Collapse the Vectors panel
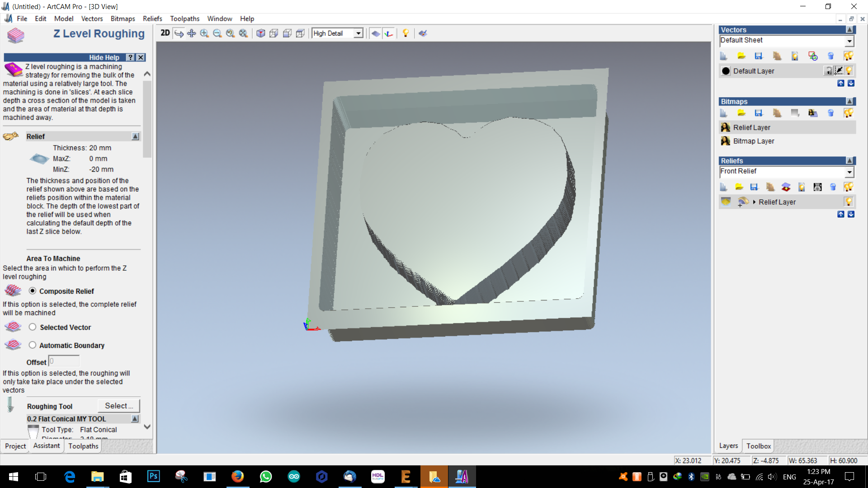868x488 pixels. pyautogui.click(x=849, y=30)
